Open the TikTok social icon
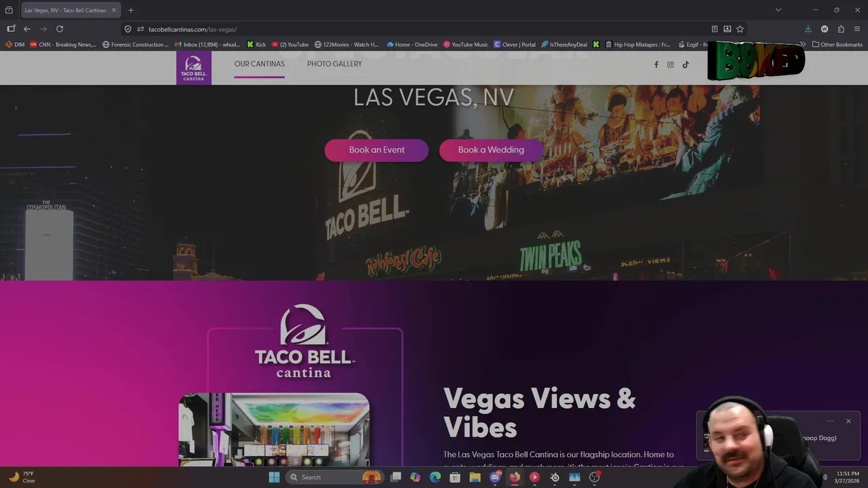The image size is (868, 488). click(686, 65)
